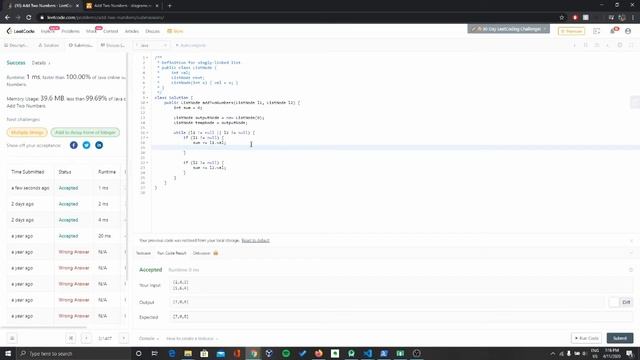
Task: Click the Run Code button
Action: (x=587, y=338)
